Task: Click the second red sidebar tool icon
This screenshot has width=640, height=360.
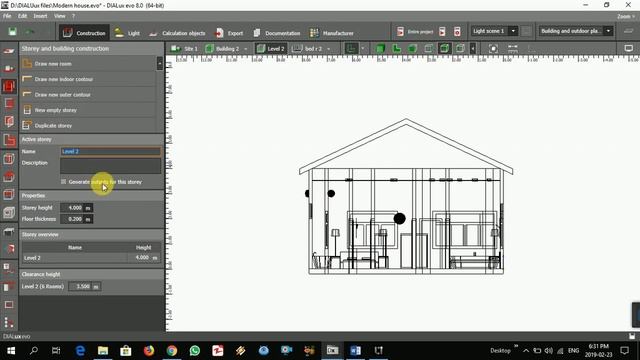Action: coord(9,68)
